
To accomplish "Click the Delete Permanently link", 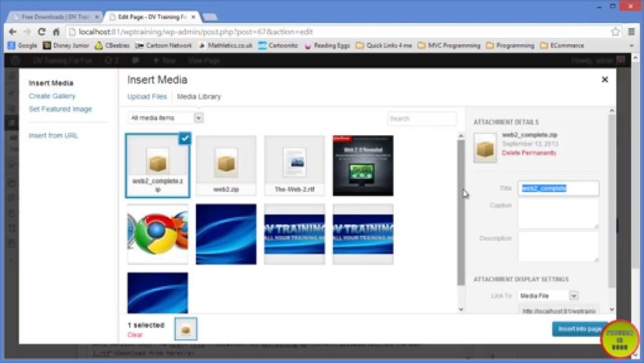I will [x=529, y=152].
